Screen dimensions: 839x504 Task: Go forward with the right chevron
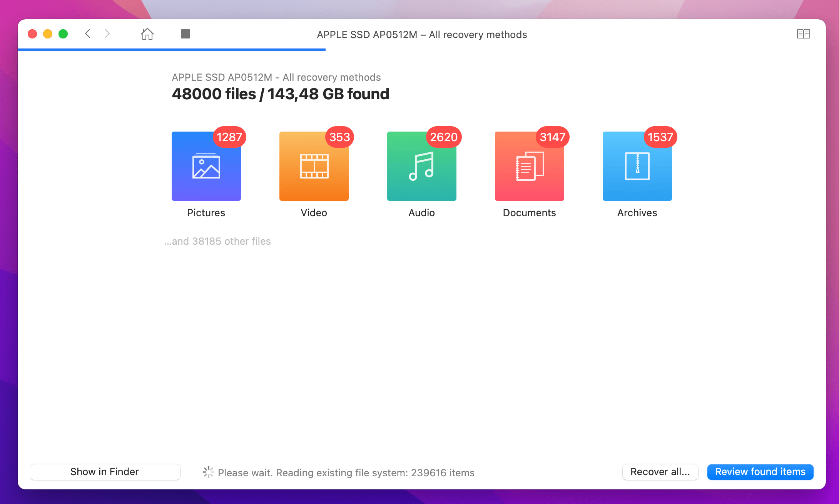tap(107, 34)
